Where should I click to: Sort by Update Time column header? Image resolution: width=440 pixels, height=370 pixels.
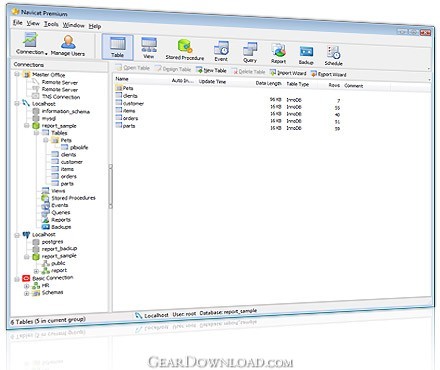[212, 81]
